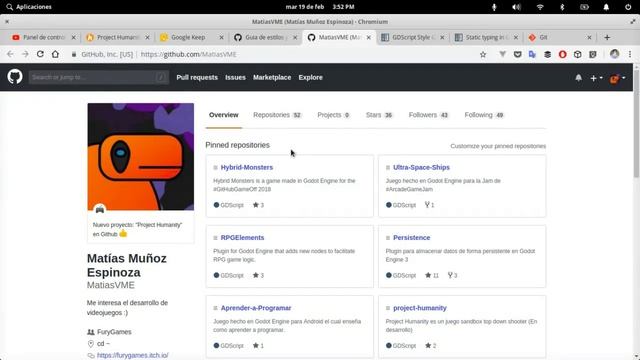Viewport: 640px width, 360px height.
Task: Open Chromium three-dot menu
Action: pyautogui.click(x=630, y=54)
